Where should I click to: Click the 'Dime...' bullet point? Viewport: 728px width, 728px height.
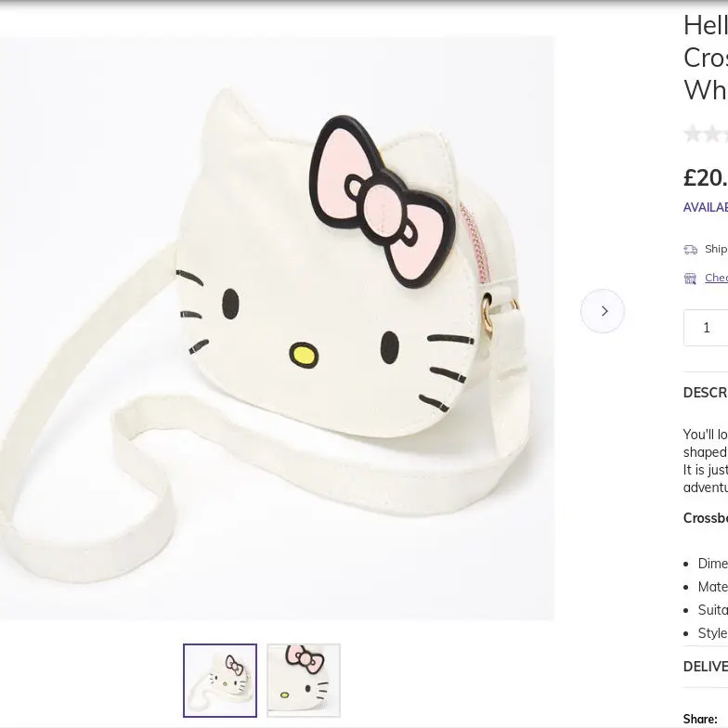712,564
